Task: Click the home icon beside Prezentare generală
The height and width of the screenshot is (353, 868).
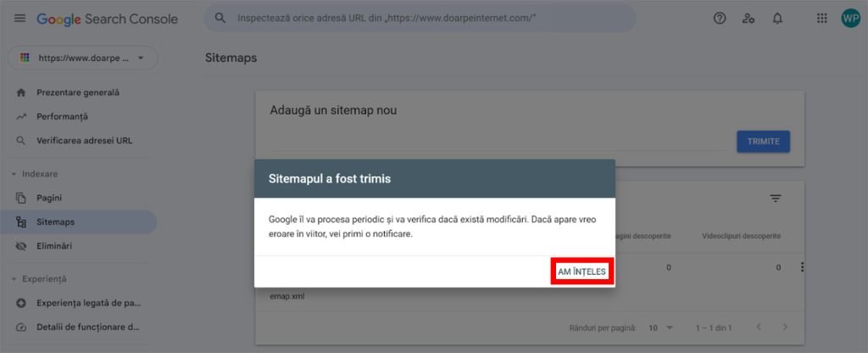Action: [21, 93]
